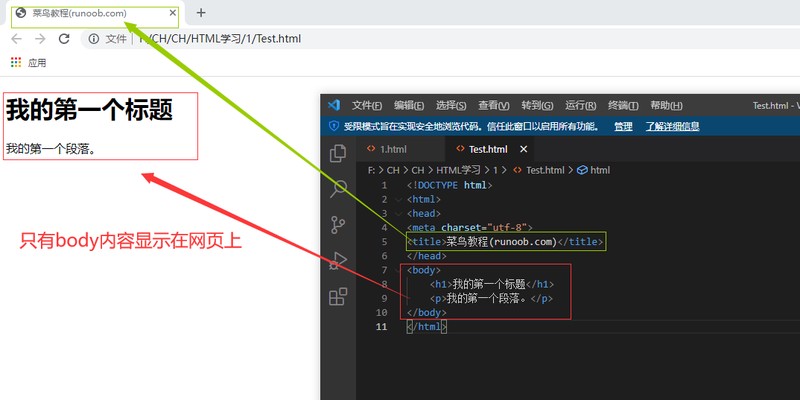Reload the page in Chrome

tap(64, 39)
